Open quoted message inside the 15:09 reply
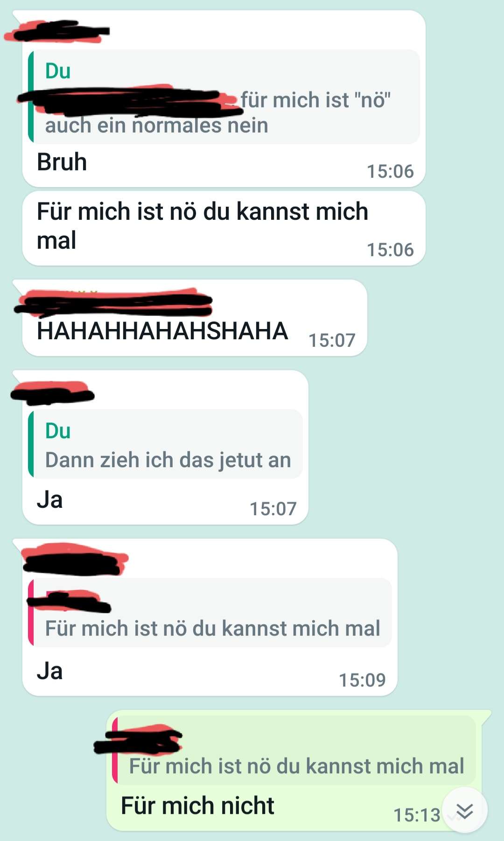Screen dimensions: 504x841 (210, 612)
